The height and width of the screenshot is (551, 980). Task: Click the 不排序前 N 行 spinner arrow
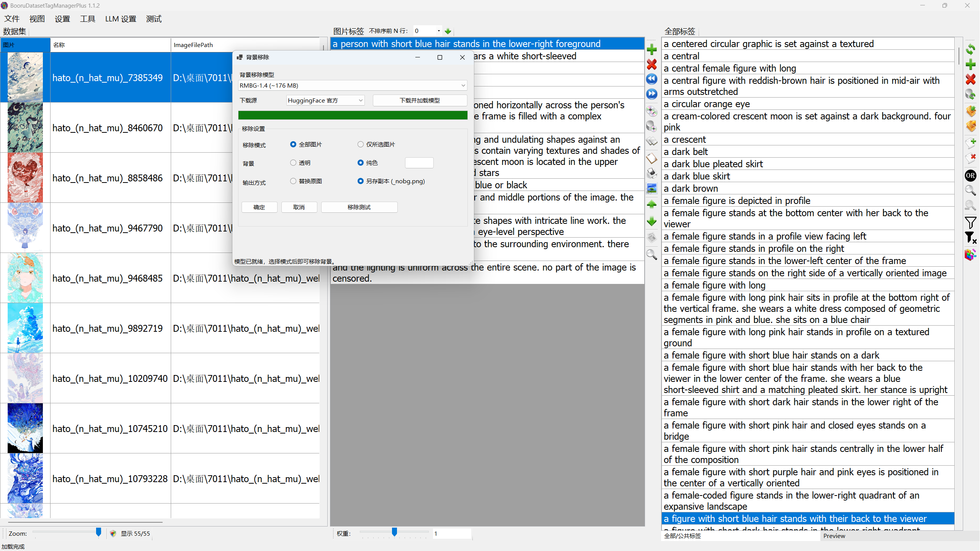click(x=439, y=31)
